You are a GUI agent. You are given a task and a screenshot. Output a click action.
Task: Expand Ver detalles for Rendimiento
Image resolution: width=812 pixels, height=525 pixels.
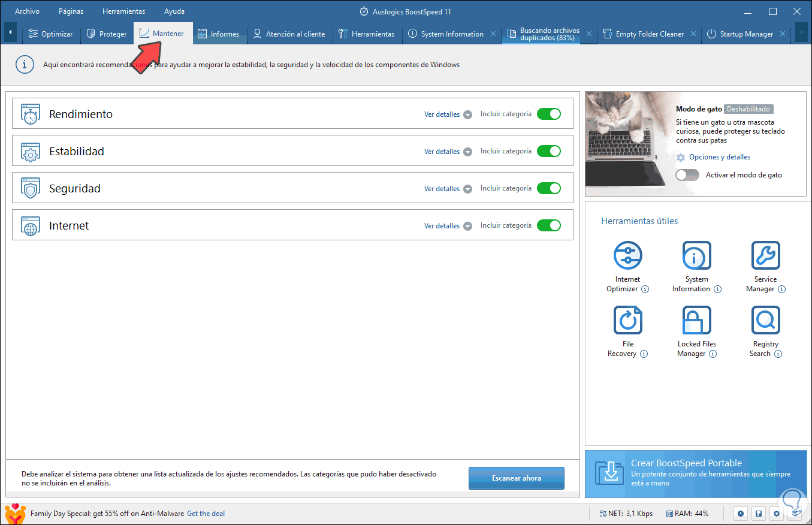coord(448,114)
